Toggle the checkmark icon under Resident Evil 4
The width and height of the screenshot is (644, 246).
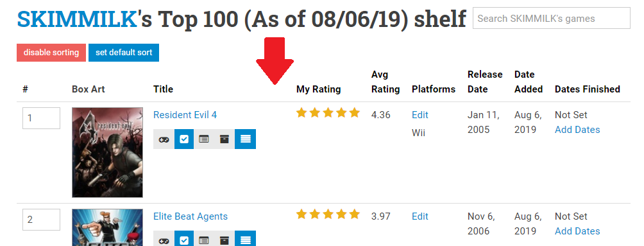coord(184,139)
